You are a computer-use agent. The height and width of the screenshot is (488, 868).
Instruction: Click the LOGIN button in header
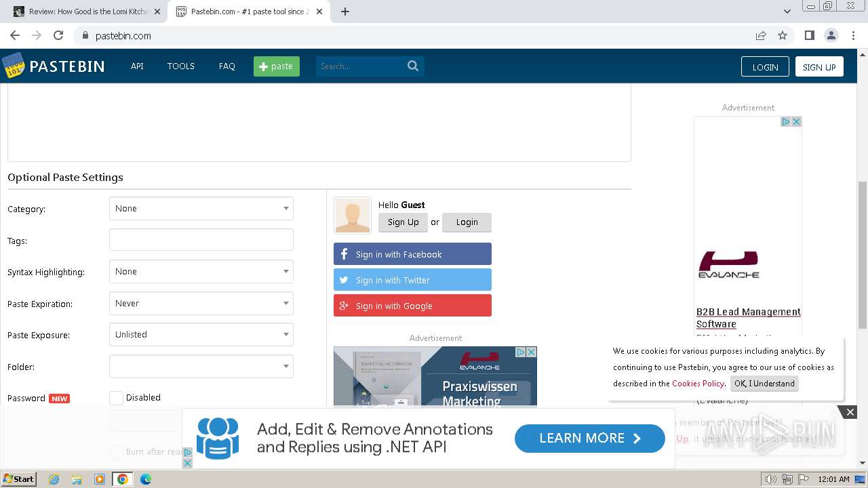(x=765, y=66)
